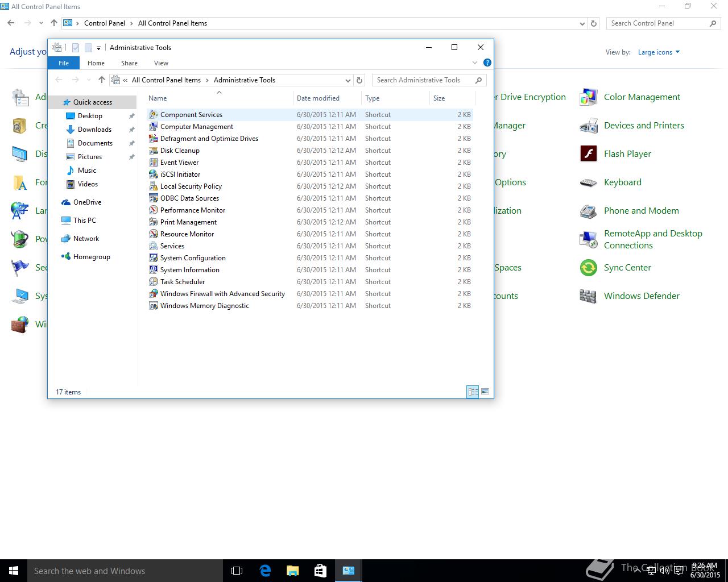Refresh the Administrative Tools folder
The height and width of the screenshot is (582, 728).
[359, 80]
